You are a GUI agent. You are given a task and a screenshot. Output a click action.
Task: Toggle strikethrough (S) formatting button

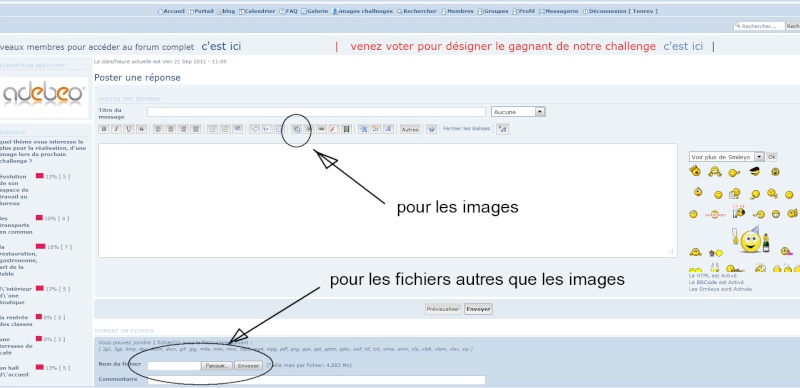click(141, 129)
